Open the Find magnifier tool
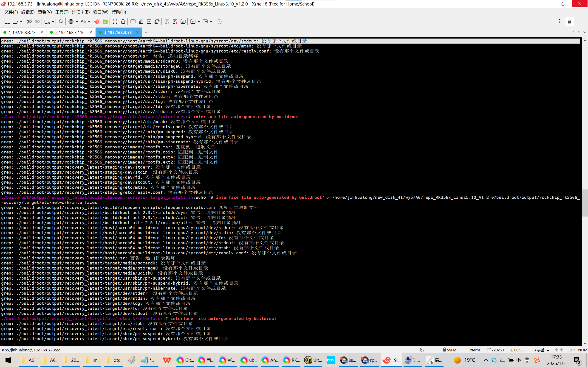This screenshot has height=367, width=588. [x=61, y=22]
